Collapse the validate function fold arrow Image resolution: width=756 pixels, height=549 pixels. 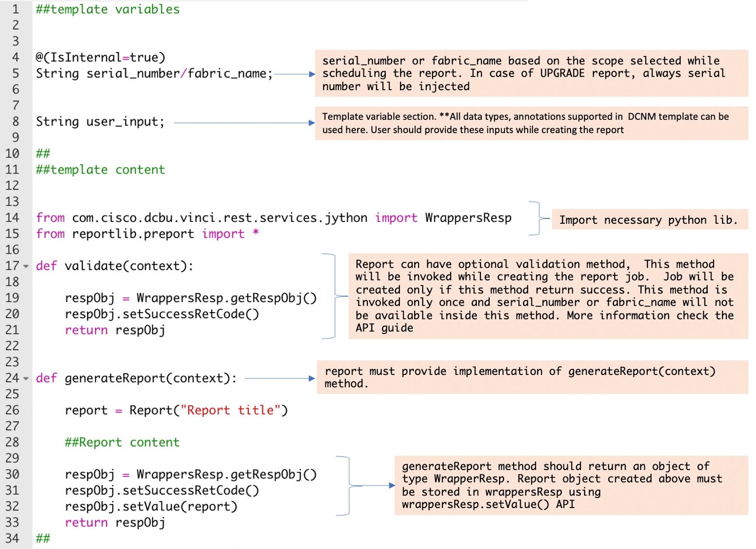(x=25, y=266)
